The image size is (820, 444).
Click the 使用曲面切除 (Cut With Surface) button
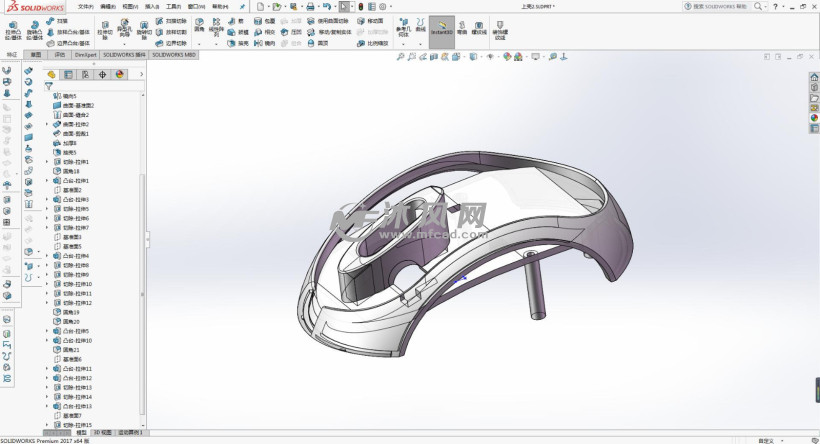[328, 21]
